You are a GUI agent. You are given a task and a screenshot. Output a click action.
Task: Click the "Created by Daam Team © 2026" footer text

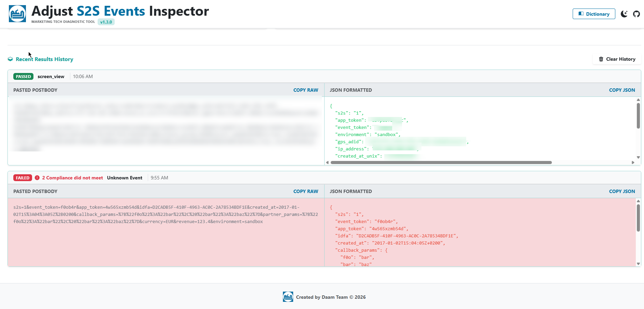coord(331,297)
